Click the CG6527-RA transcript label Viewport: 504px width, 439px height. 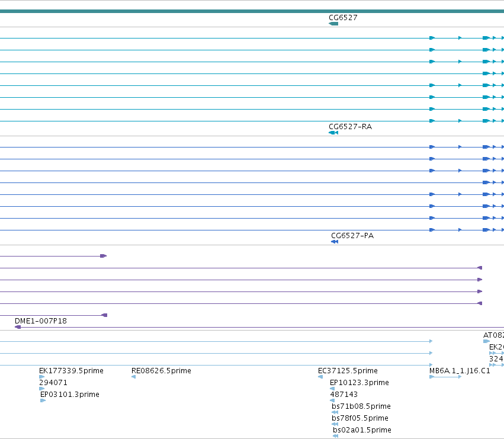[351, 127]
